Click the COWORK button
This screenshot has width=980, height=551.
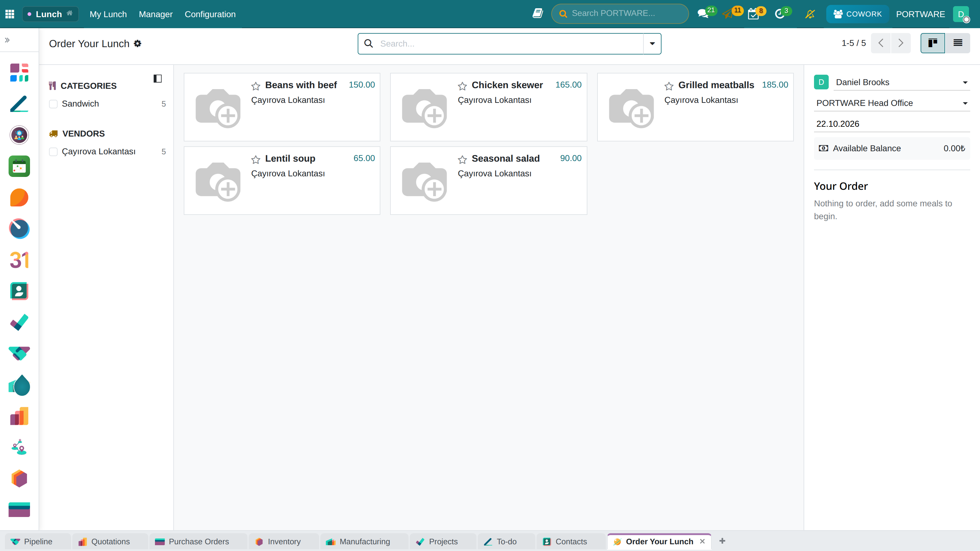(x=858, y=14)
